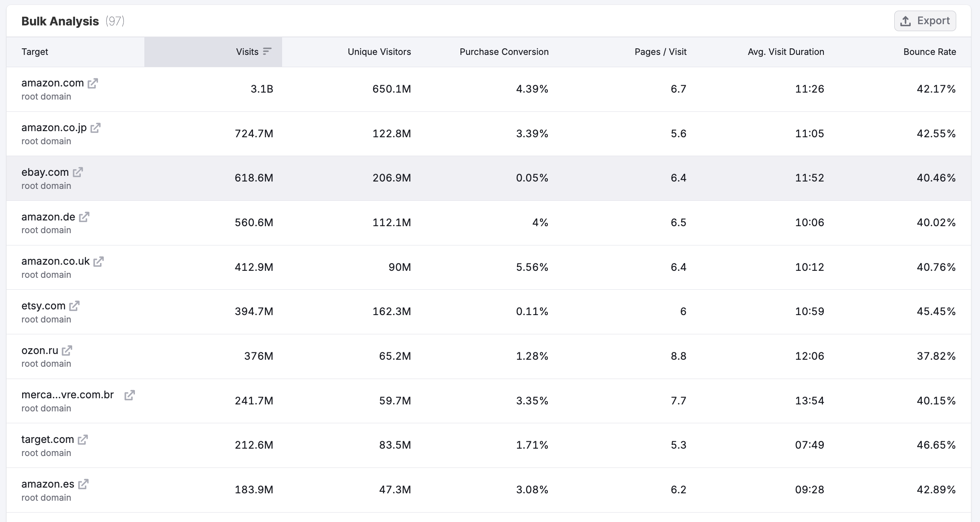Click bounce rate value 45.45%
Viewport: 980px width, 522px height.
937,311
